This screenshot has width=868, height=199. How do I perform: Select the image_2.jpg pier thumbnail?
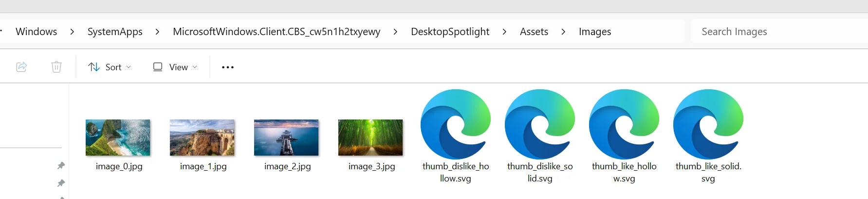(286, 138)
